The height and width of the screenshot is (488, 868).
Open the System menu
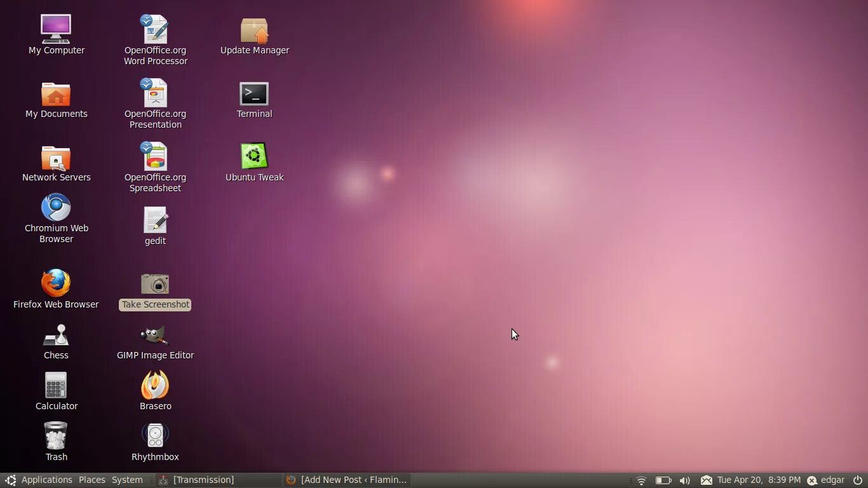(127, 480)
